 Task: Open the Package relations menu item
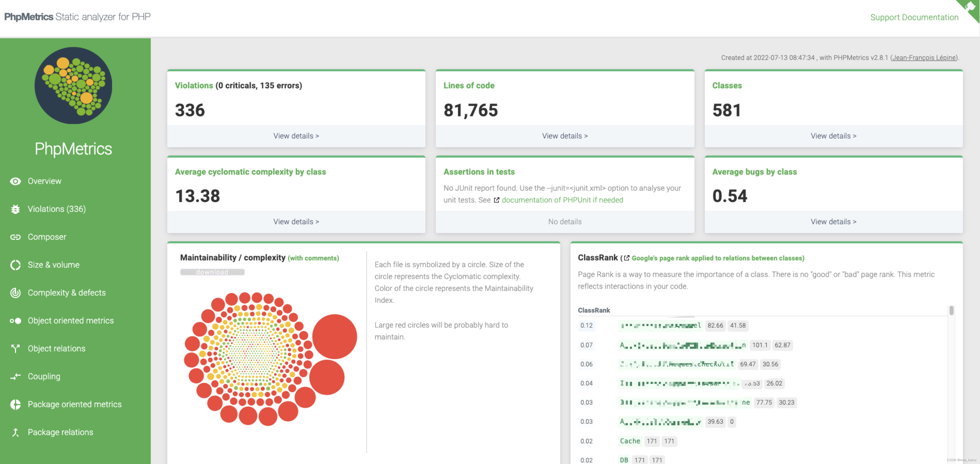[60, 432]
